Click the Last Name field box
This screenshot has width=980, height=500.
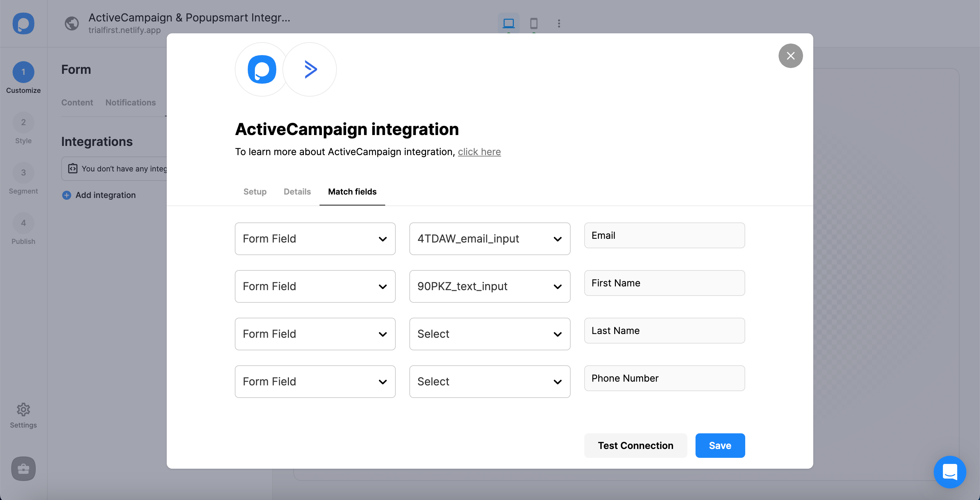coord(664,330)
